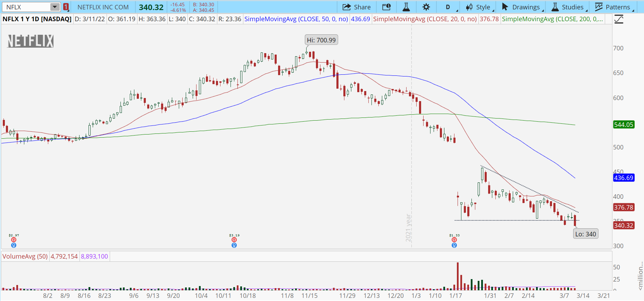This screenshot has width=644, height=301.
Task: Click the 700 level on the price axis
Action: (618, 48)
